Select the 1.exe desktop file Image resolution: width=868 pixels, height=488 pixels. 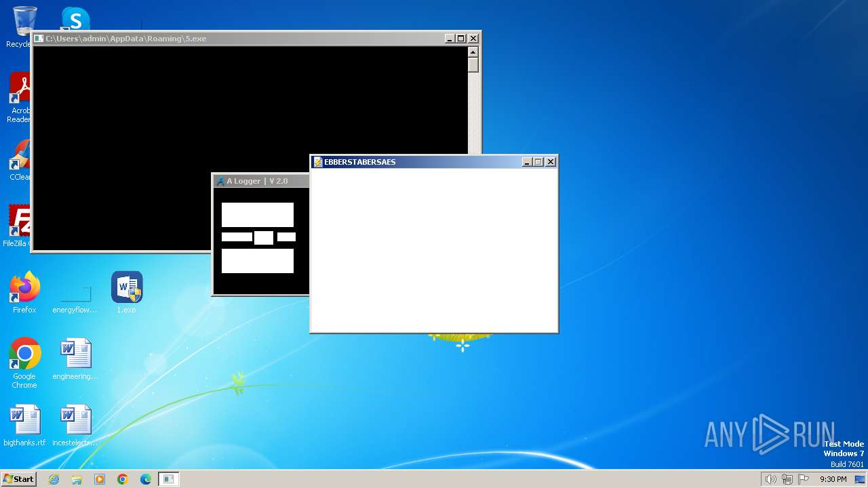126,292
